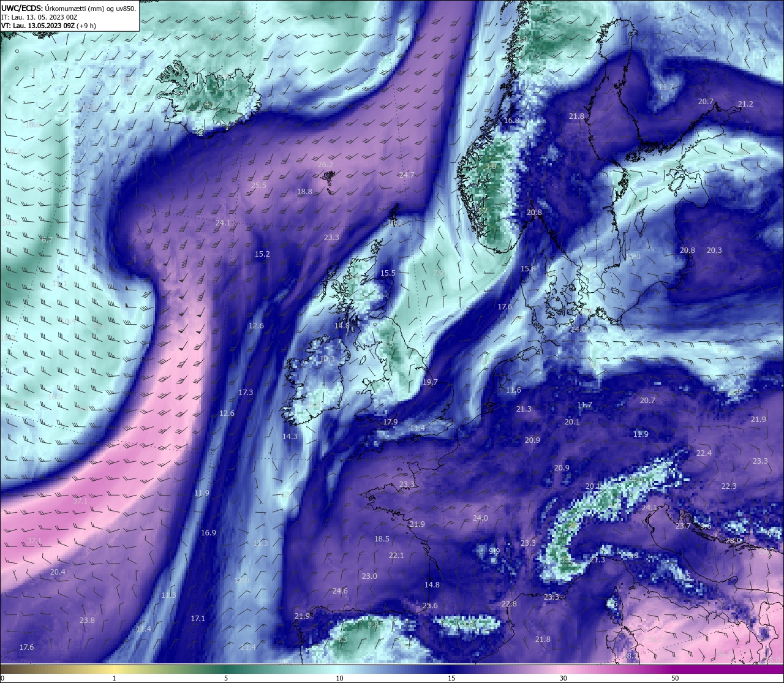Click the 'IT: Lau. 13. 05. 2023 00Z' line

(x=39, y=17)
